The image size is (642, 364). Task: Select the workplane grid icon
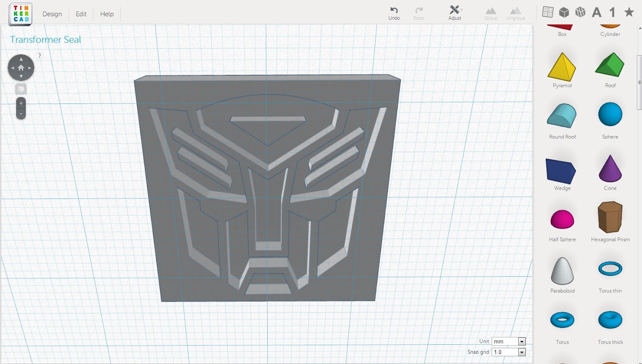point(548,12)
